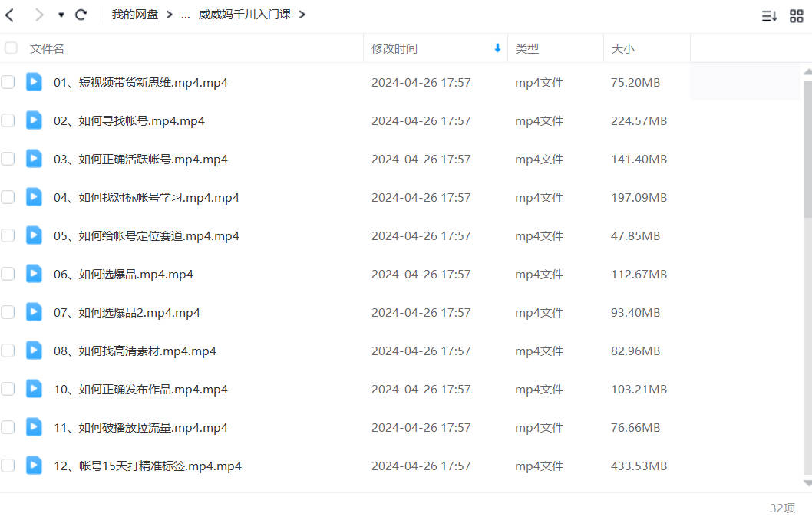This screenshot has width=812, height=520.
Task: Click video icon of 06、如何选爆品.mp4
Action: pyautogui.click(x=35, y=273)
